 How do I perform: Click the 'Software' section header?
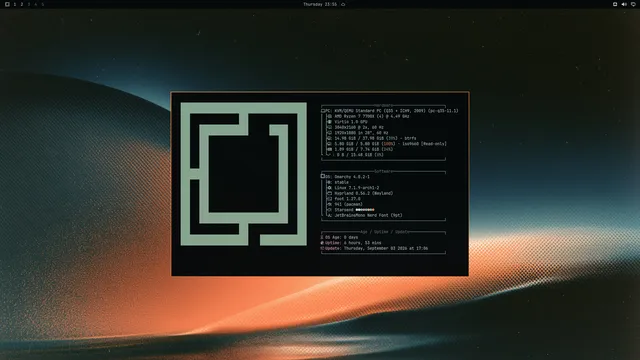tap(383, 171)
